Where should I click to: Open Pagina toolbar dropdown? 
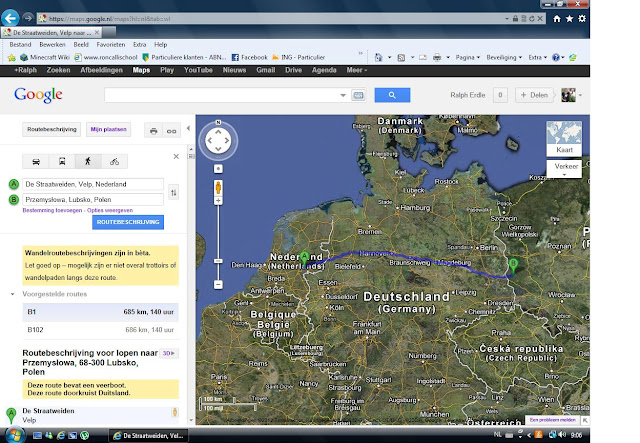point(467,58)
